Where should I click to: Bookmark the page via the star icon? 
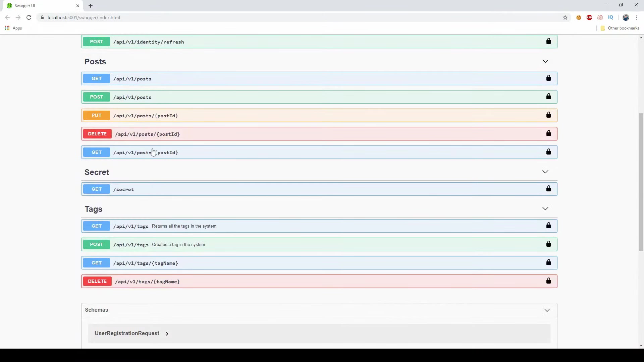(566, 17)
